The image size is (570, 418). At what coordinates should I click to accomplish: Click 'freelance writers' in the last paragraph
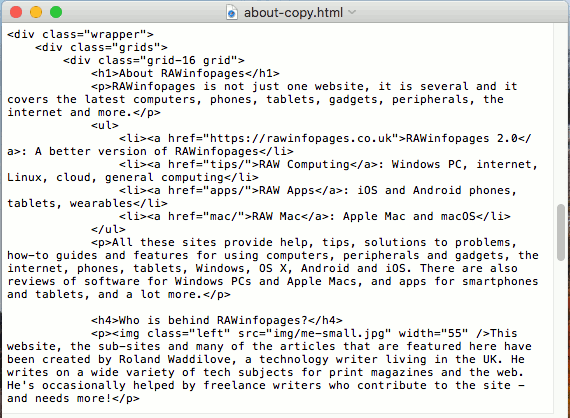(x=262, y=386)
